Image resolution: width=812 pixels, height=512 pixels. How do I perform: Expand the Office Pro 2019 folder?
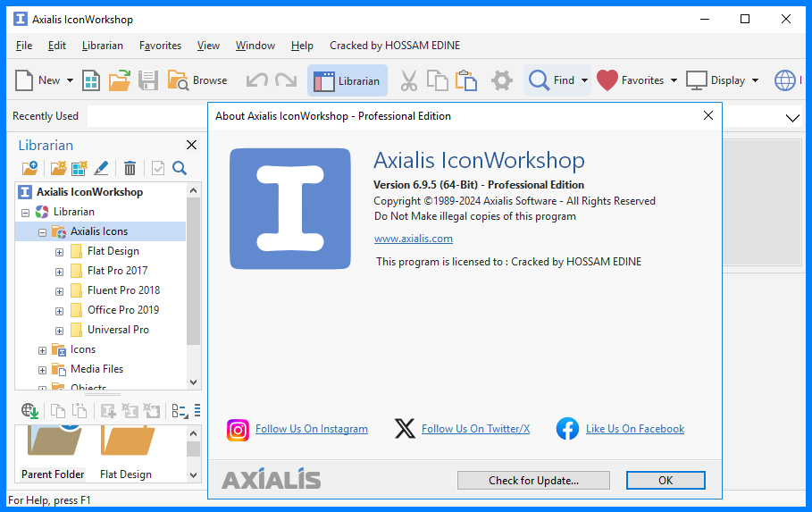pyautogui.click(x=60, y=312)
